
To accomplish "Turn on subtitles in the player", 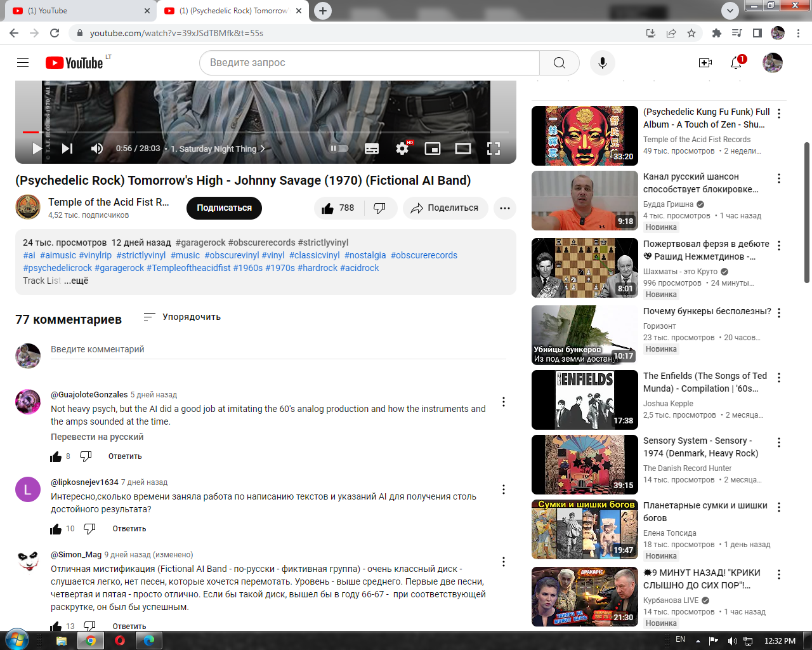I will [372, 149].
